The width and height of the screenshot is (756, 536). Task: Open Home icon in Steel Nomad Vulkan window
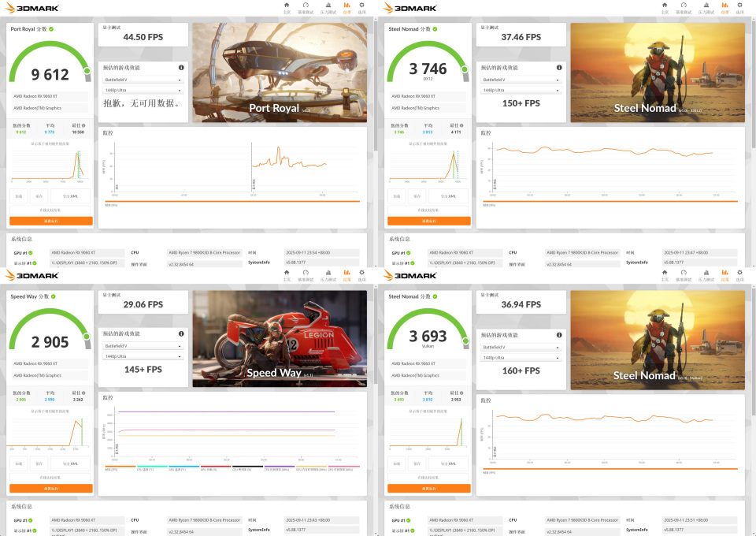[x=665, y=275]
